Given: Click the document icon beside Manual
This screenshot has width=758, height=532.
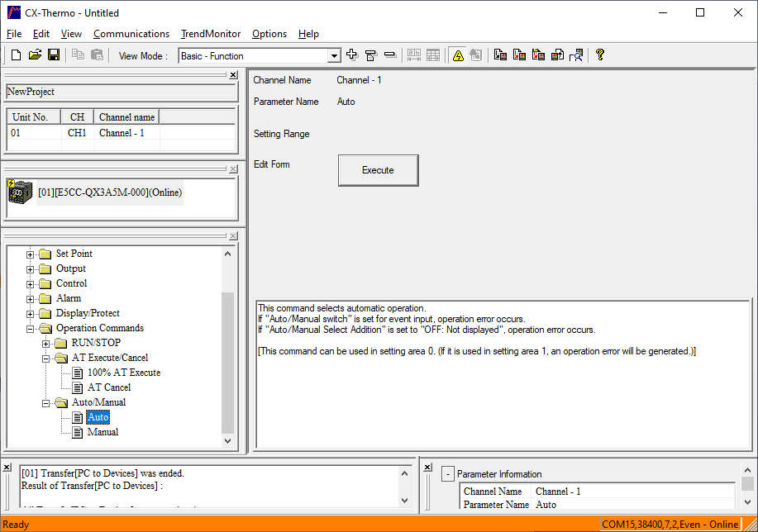Looking at the screenshot, I should coord(78,432).
